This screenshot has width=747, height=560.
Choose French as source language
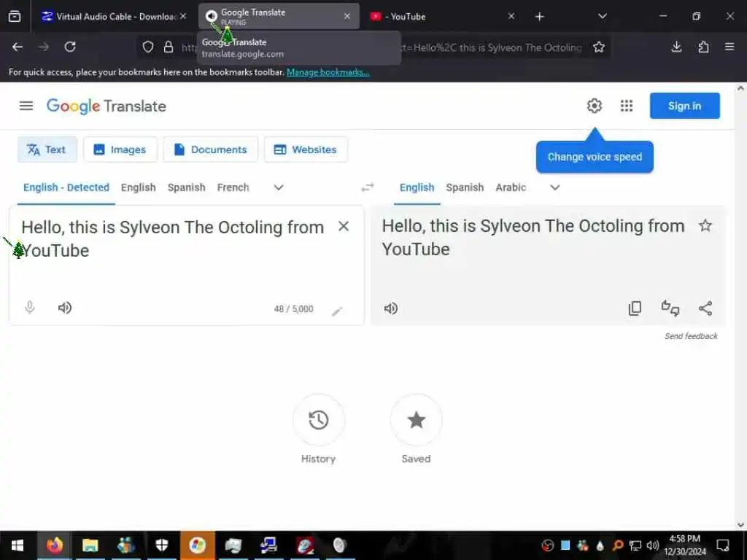(233, 187)
